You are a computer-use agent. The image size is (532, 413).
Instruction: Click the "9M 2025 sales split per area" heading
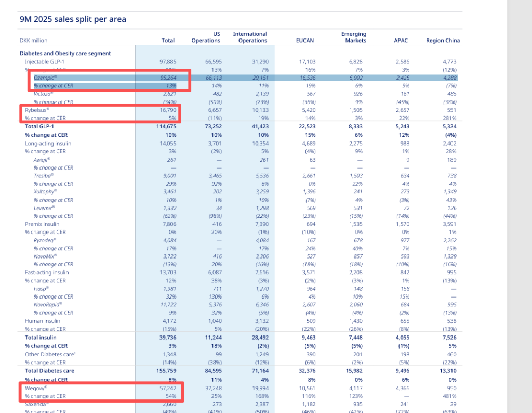point(73,19)
